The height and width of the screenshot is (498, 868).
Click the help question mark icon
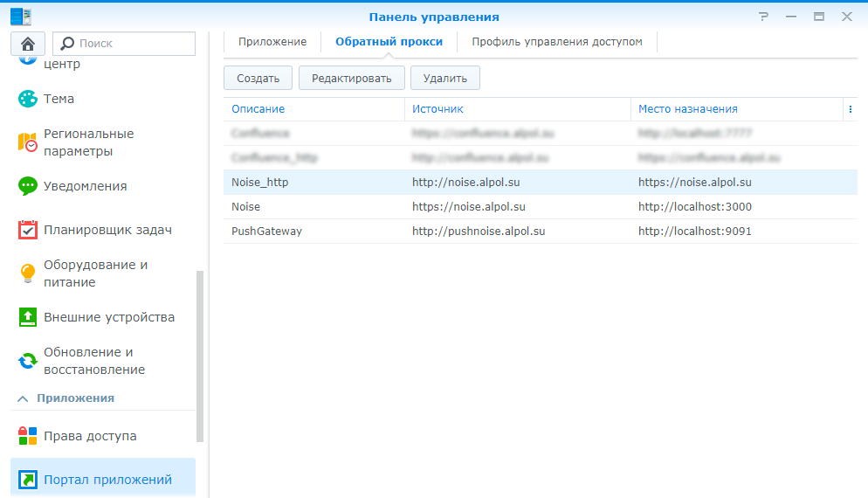[764, 17]
